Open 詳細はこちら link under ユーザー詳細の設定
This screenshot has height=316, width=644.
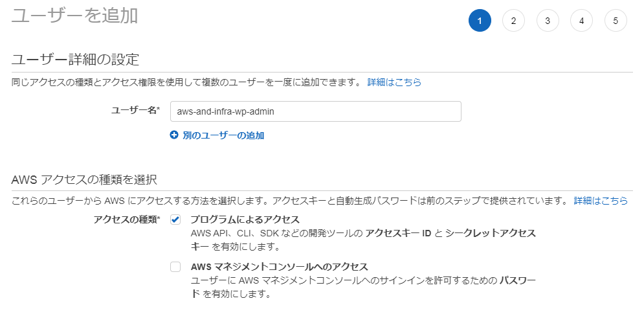tap(394, 82)
